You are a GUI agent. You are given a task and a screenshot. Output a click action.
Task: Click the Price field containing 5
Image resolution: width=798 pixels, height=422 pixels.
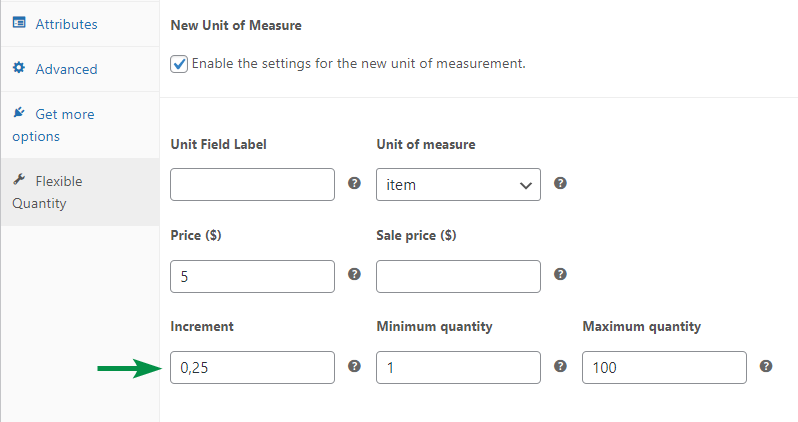tap(252, 276)
